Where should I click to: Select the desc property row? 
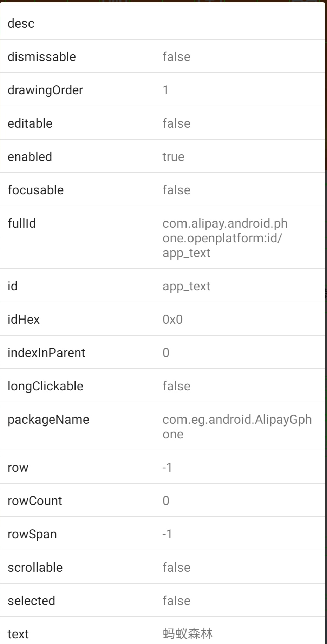pos(162,23)
